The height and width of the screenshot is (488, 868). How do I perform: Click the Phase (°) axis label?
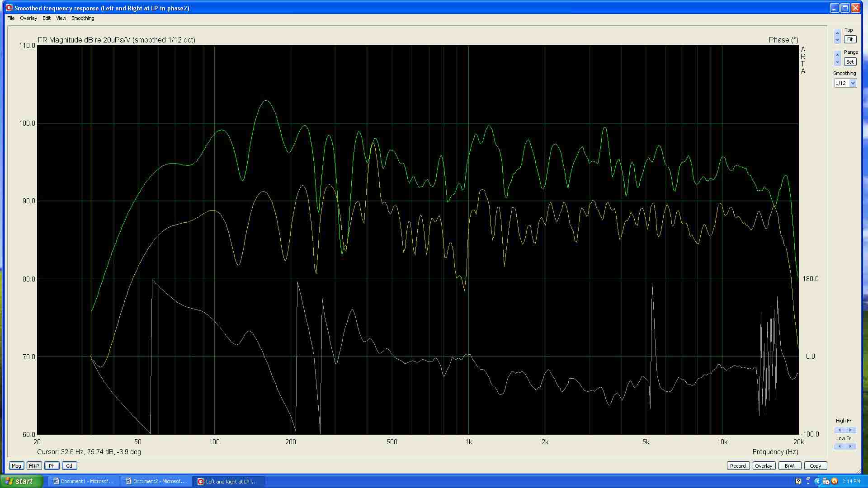pyautogui.click(x=783, y=40)
